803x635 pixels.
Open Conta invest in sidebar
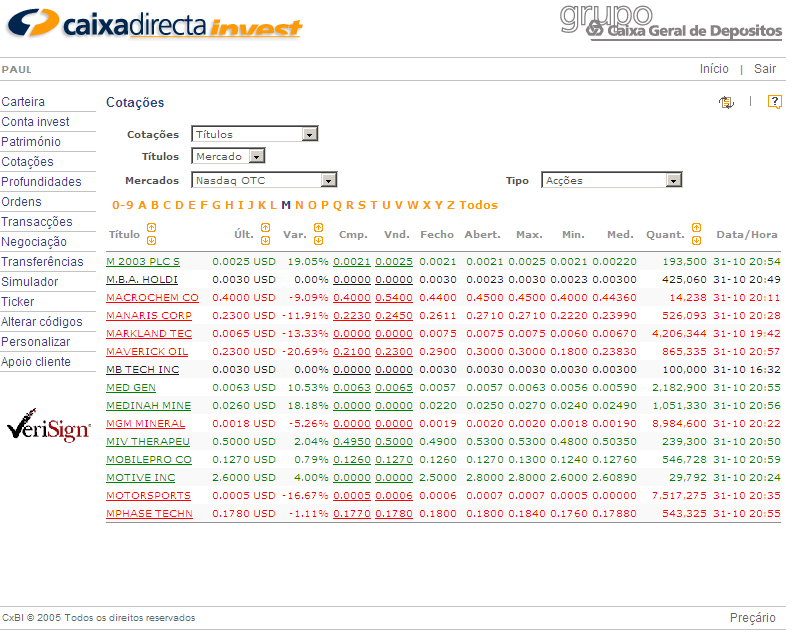(35, 122)
